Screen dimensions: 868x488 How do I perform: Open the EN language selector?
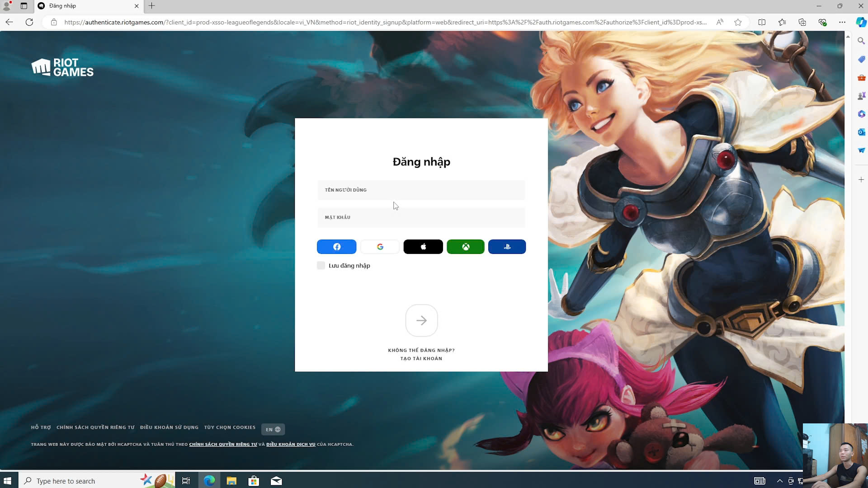pos(273,429)
